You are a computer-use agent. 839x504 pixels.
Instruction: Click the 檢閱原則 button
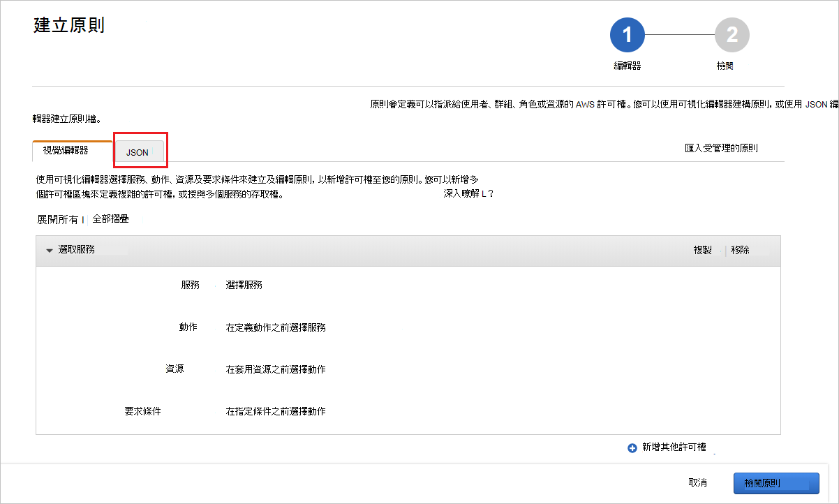click(x=775, y=483)
